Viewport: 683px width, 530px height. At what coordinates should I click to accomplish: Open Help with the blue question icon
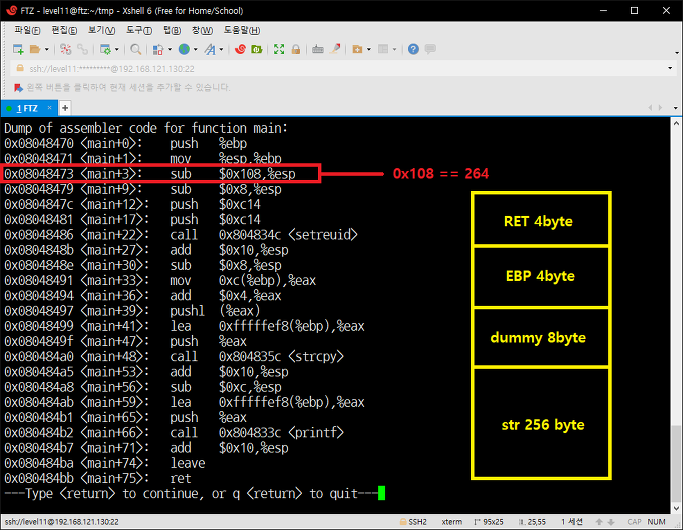(x=413, y=49)
